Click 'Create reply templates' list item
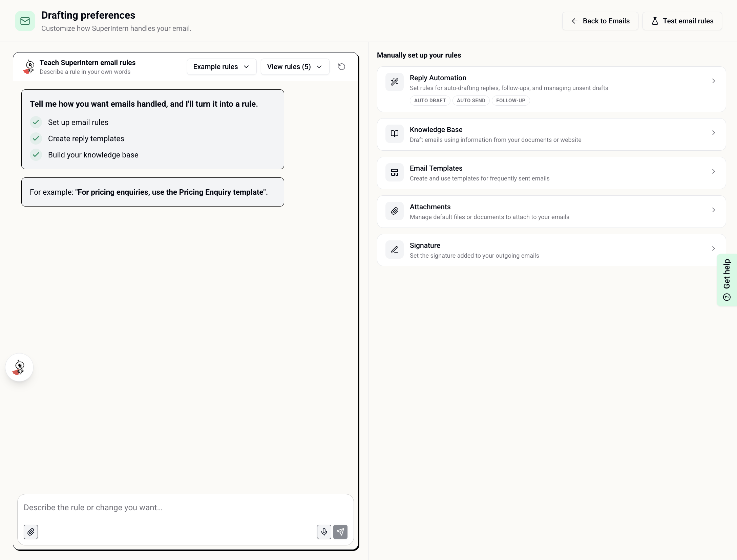This screenshot has width=737, height=560. [86, 138]
